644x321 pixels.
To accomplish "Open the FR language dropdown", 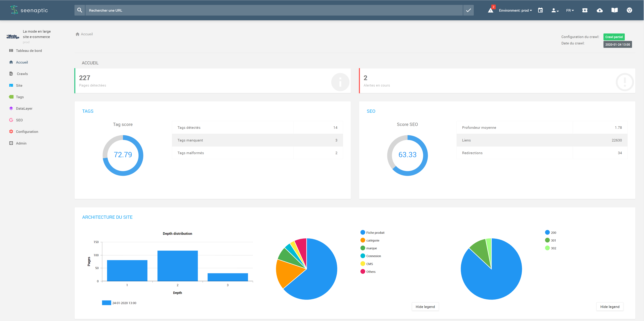I will pos(570,10).
